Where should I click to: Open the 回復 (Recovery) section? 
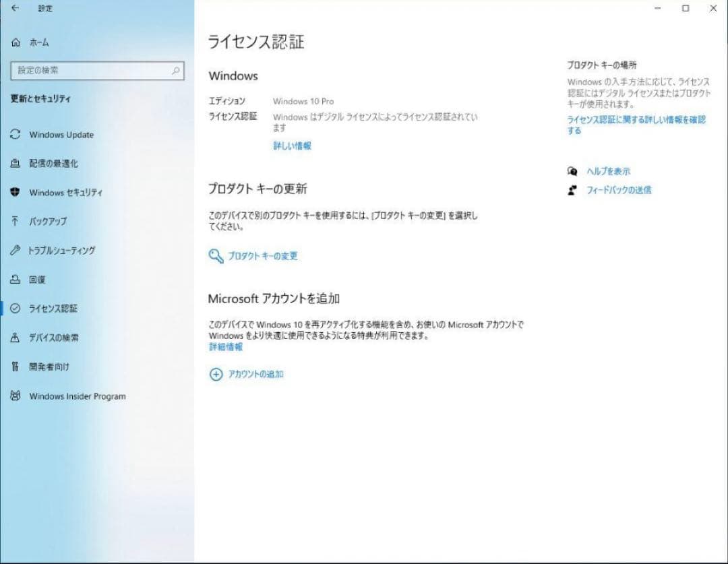(39, 279)
